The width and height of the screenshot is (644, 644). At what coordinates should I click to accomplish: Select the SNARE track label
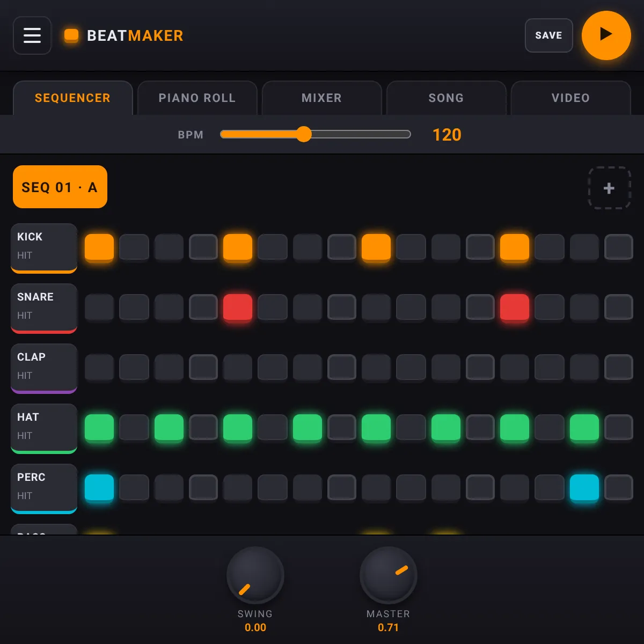(44, 308)
